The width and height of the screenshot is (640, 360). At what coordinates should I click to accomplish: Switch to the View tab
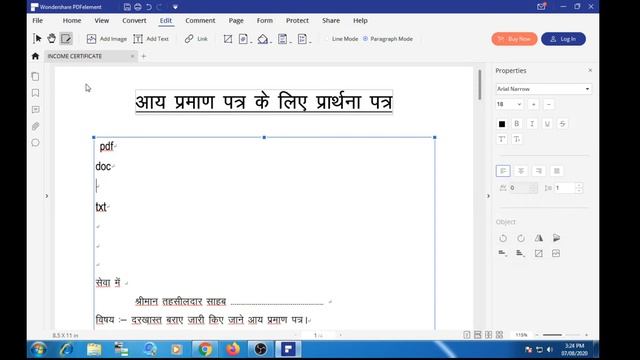102,20
